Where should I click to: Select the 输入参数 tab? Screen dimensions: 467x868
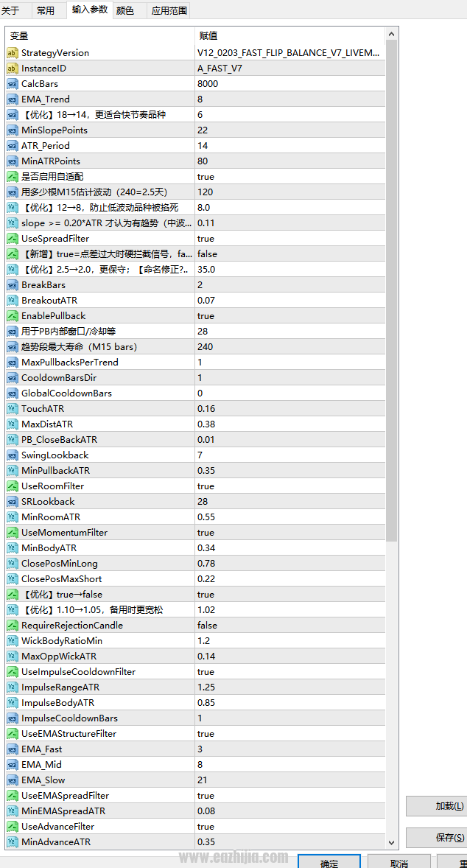click(x=90, y=10)
